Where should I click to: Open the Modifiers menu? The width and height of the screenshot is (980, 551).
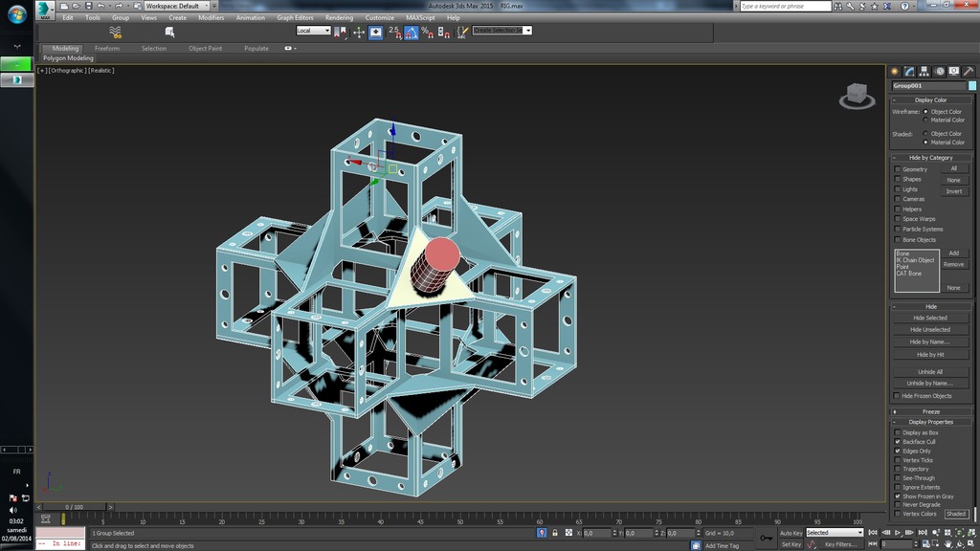click(x=212, y=18)
